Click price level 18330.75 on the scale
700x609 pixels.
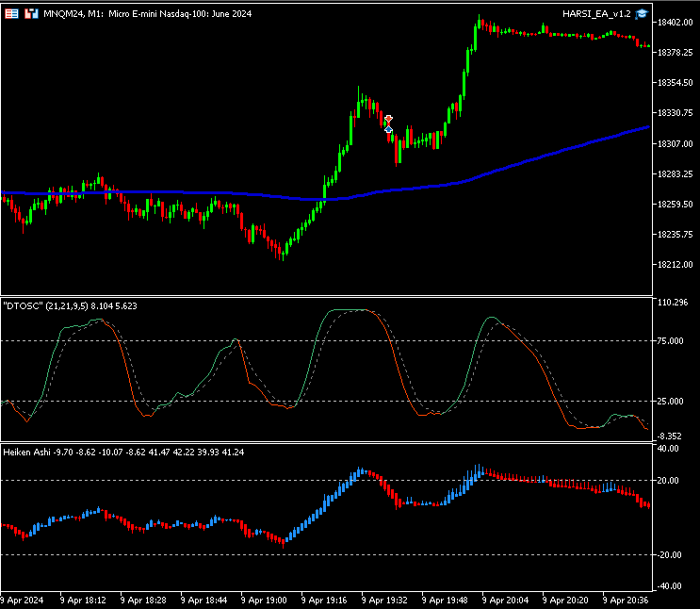(x=675, y=113)
